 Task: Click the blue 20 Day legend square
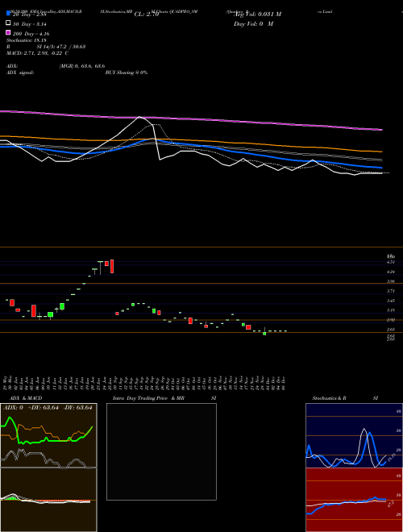(8, 14)
